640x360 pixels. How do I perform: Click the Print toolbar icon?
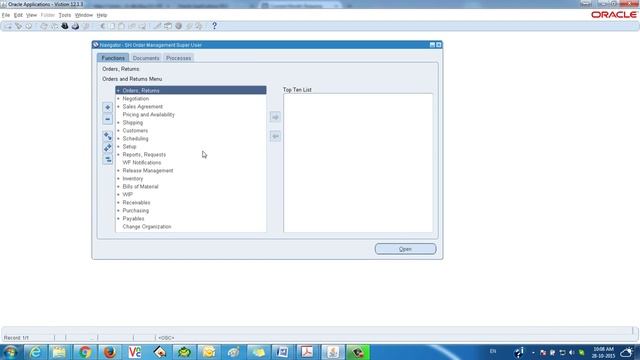click(75, 26)
